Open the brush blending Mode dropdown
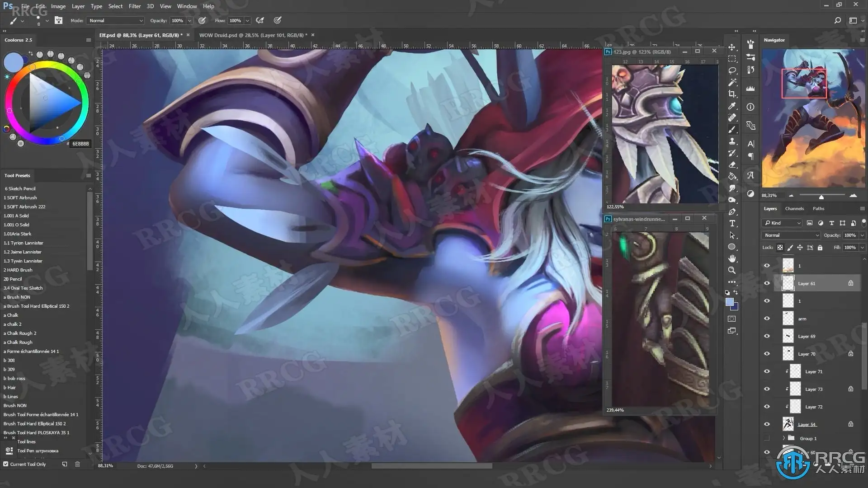 (115, 21)
